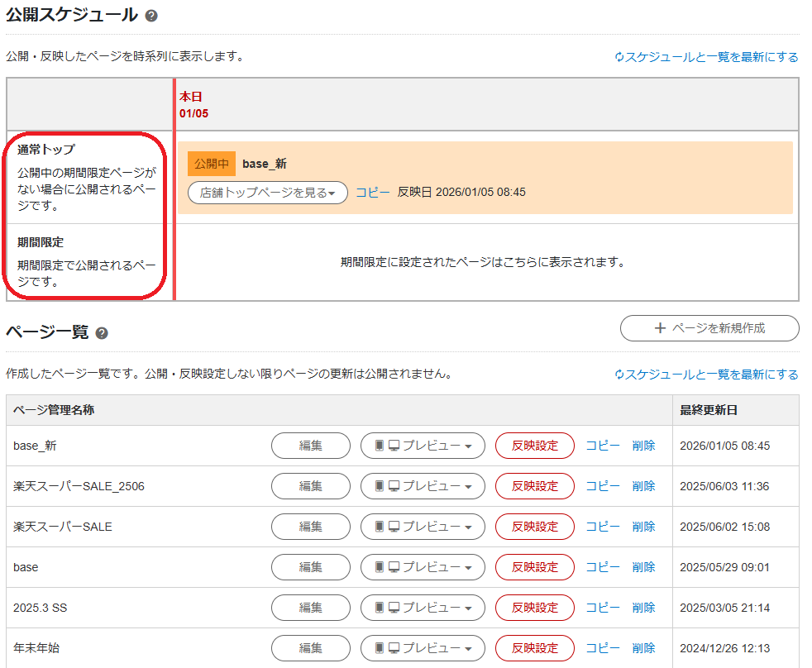
Task: Click smartphone icon in base_新 プレビュー button
Action: (380, 446)
